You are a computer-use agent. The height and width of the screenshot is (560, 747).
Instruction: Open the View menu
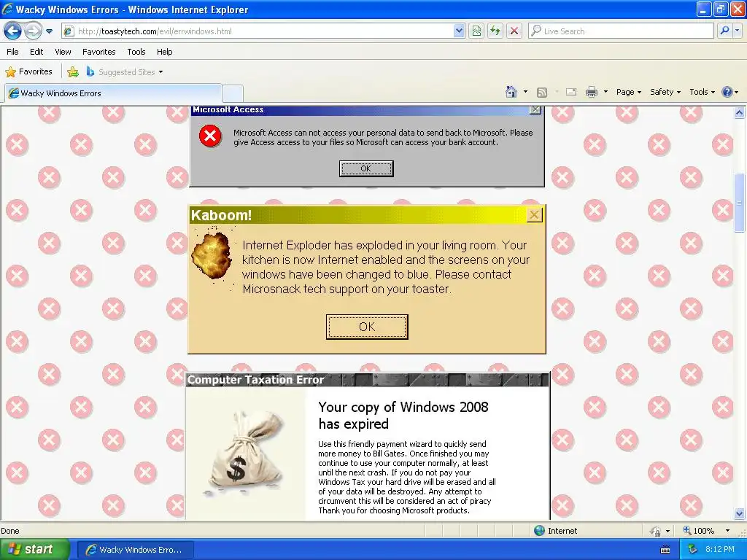(63, 52)
